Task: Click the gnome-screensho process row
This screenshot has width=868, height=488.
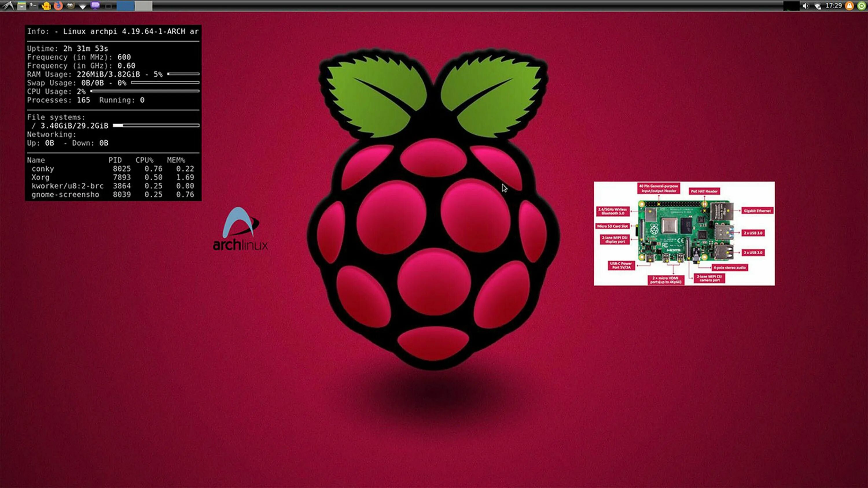Action: (x=113, y=194)
